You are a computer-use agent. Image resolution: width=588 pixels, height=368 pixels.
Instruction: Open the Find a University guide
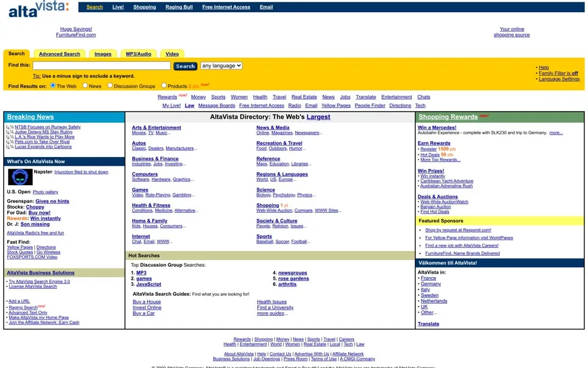coord(275,307)
